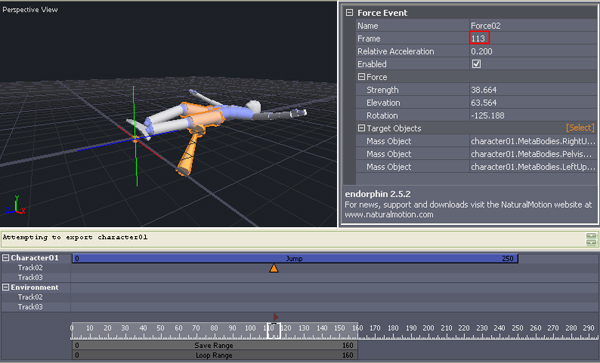This screenshot has height=363, width=600.
Task: Edit the Strength value 38.664
Action: point(533,90)
